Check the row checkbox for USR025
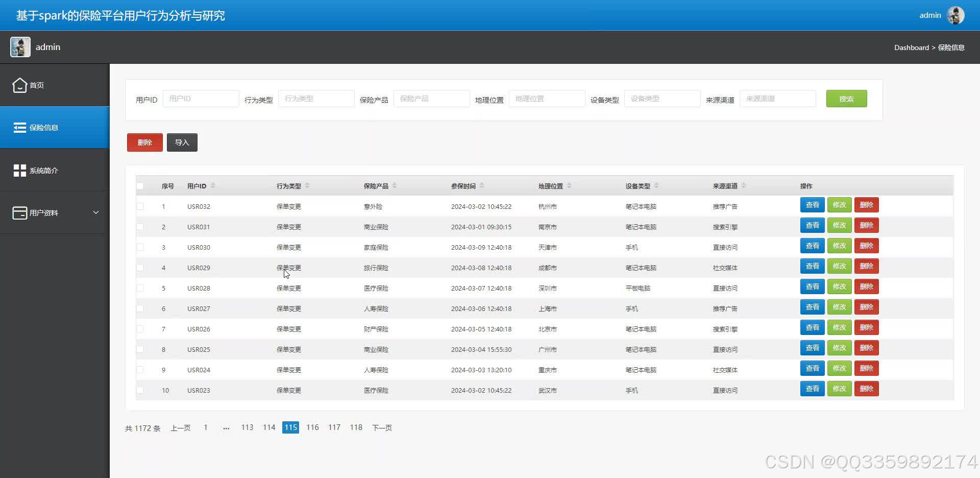The image size is (980, 478). point(140,349)
